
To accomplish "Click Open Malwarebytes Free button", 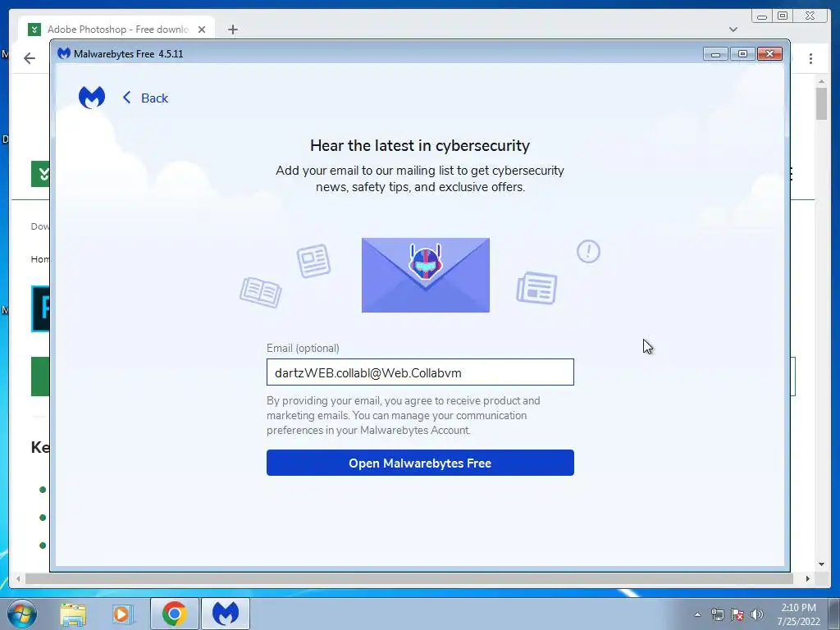I will click(x=420, y=463).
